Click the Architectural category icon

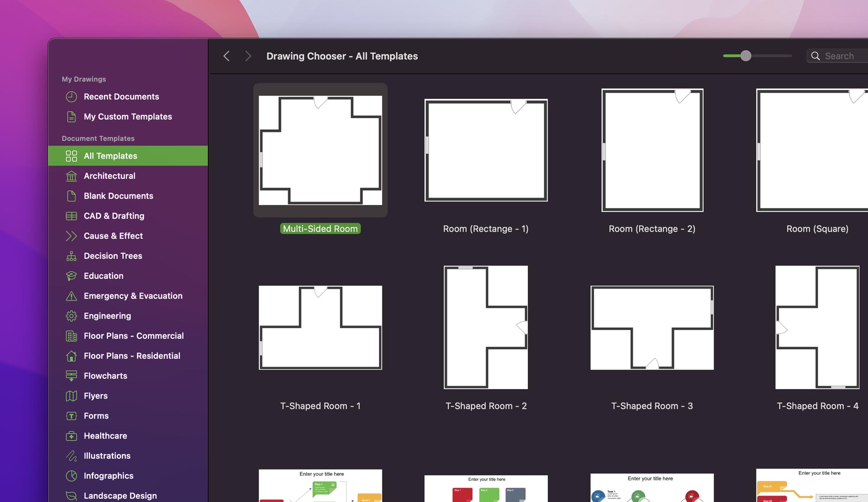point(71,175)
